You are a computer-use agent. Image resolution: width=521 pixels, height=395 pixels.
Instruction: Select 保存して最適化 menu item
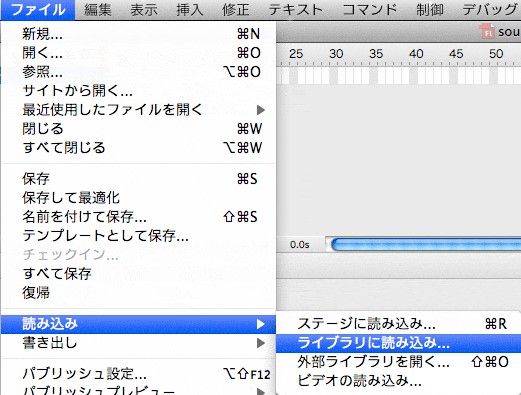138,198
